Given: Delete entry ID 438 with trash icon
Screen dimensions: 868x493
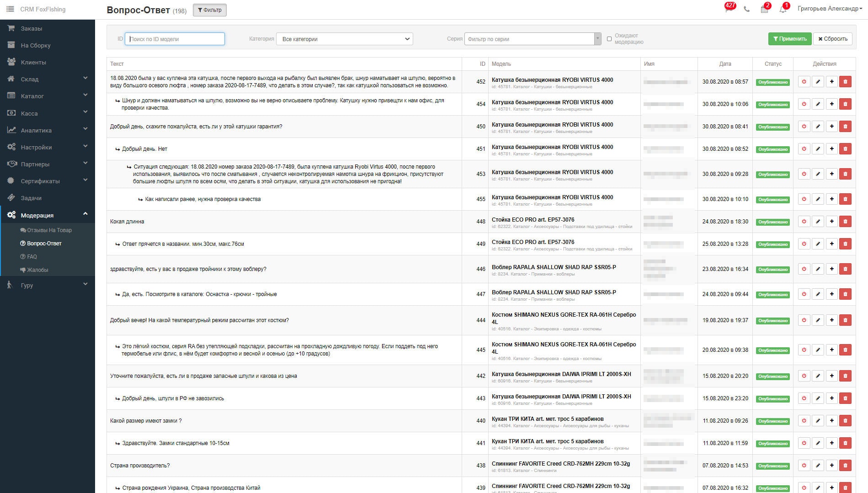Looking at the screenshot, I should tap(845, 466).
